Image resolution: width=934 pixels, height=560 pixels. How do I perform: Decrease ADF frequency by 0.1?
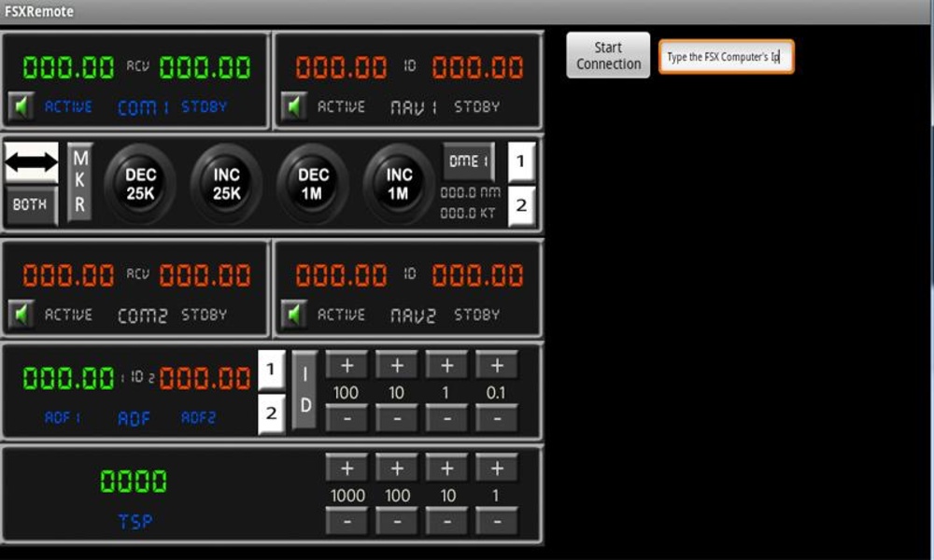point(497,418)
